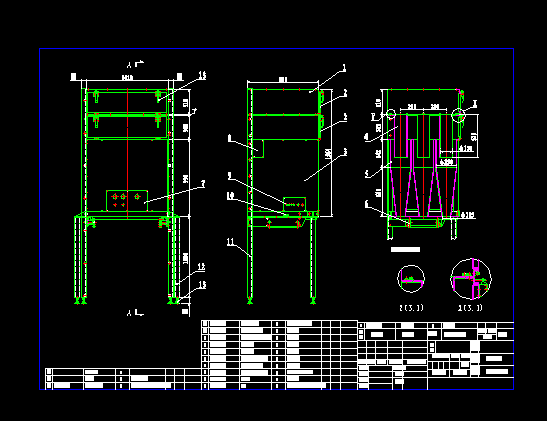This screenshot has height=421, width=547.
Task: Click the red vertical centerline in front view
Action: click(128, 154)
